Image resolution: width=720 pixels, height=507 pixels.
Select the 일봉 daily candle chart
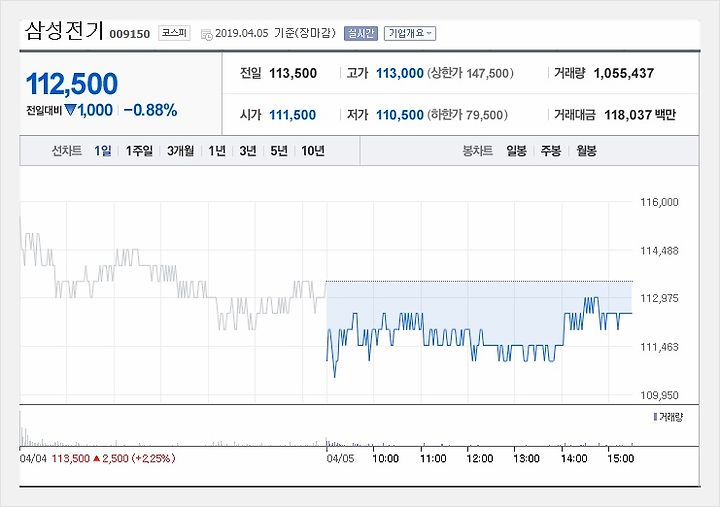click(517, 151)
